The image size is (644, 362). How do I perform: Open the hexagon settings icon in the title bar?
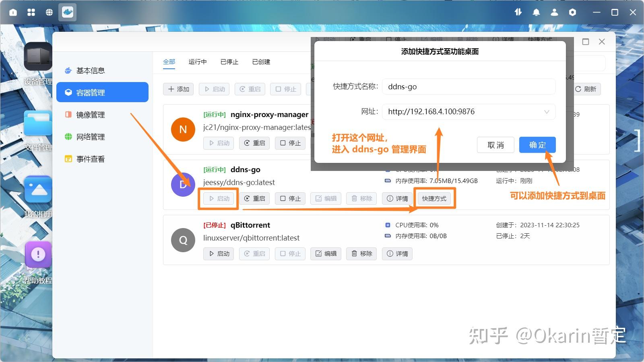coord(572,12)
